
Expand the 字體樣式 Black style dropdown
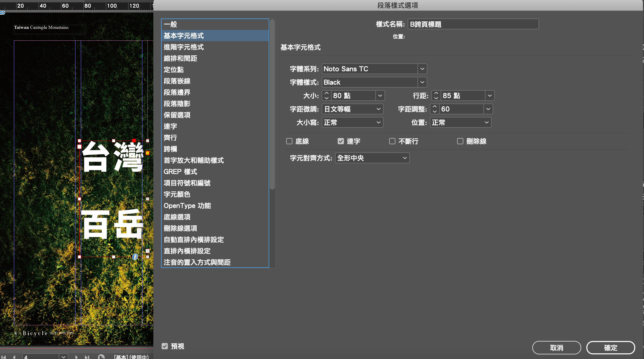click(x=422, y=82)
